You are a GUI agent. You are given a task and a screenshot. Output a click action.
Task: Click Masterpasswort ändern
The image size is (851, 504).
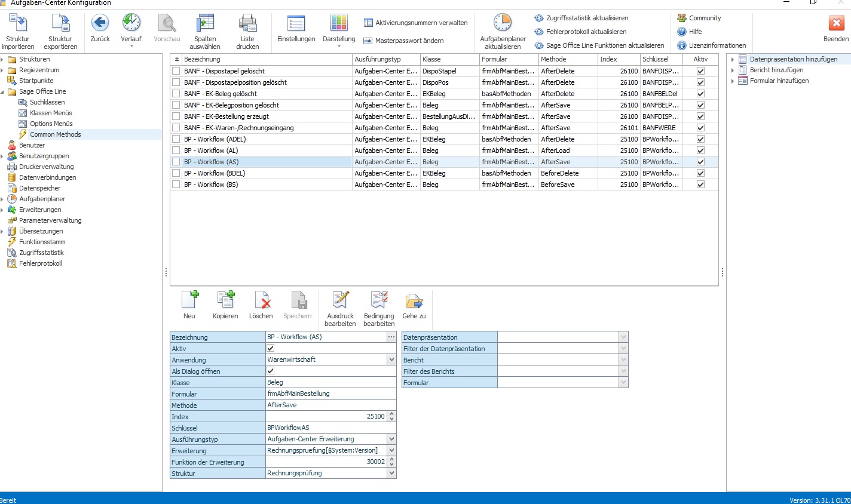(403, 41)
